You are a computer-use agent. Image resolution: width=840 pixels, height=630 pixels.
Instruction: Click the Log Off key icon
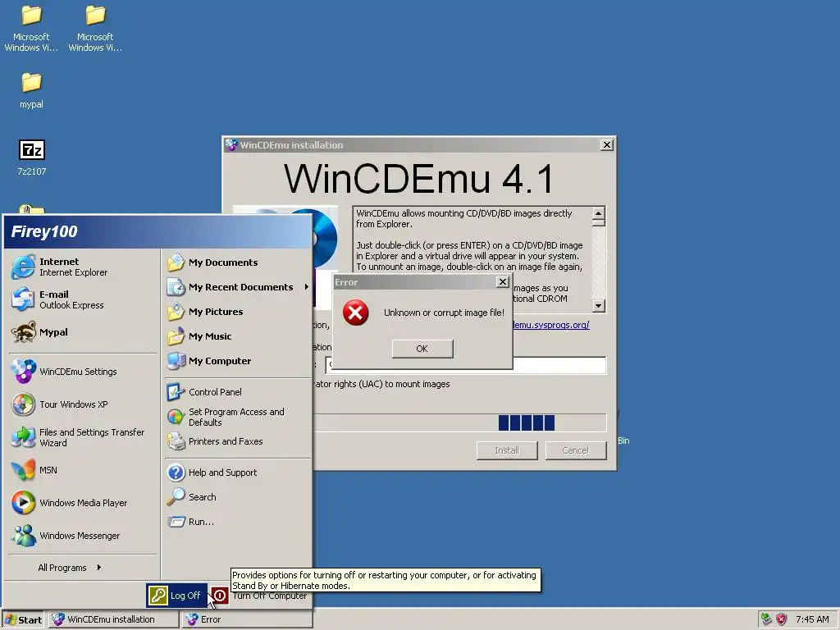click(x=158, y=596)
